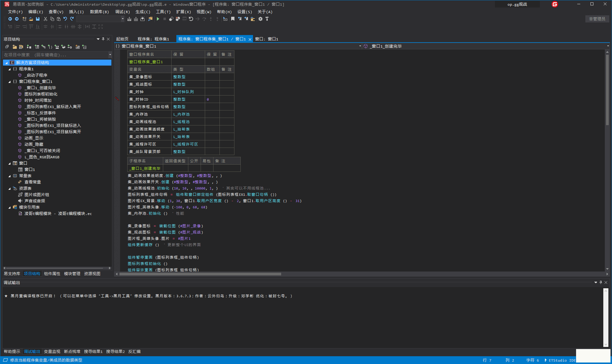Open the _窗口1_创建完毕 subroutine dropdown
The height and width of the screenshot is (364, 612).
click(608, 46)
